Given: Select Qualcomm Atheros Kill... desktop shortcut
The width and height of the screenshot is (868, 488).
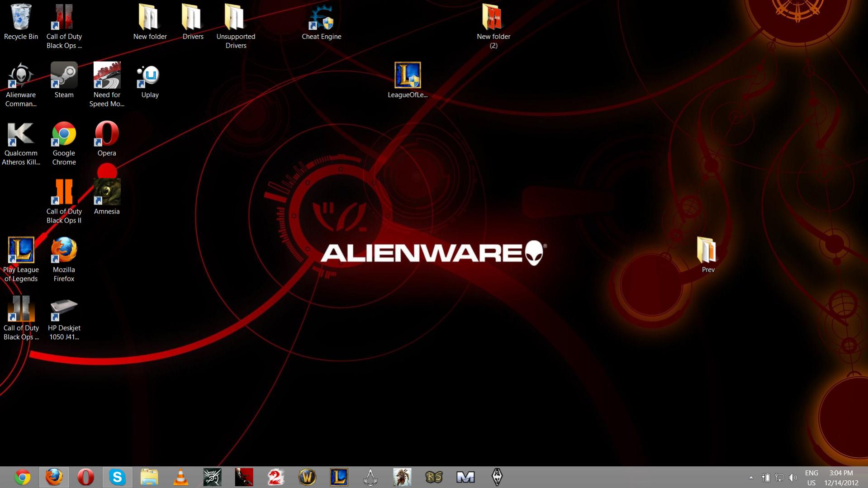Looking at the screenshot, I should coord(21,143).
